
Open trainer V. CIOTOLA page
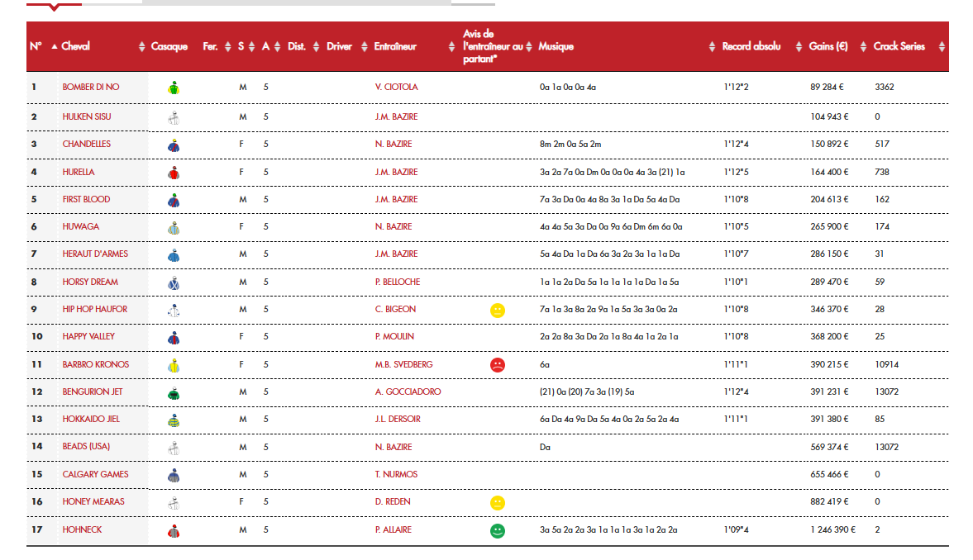[x=397, y=87]
